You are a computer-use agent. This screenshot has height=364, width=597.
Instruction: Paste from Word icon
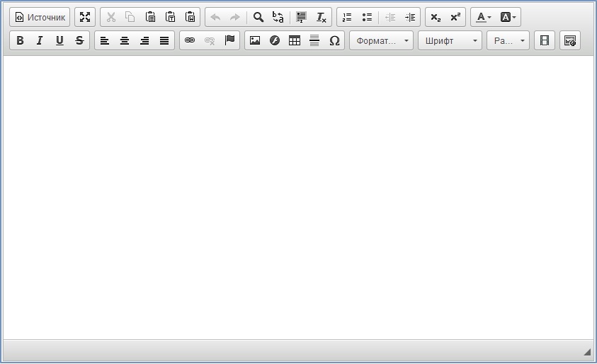(190, 17)
